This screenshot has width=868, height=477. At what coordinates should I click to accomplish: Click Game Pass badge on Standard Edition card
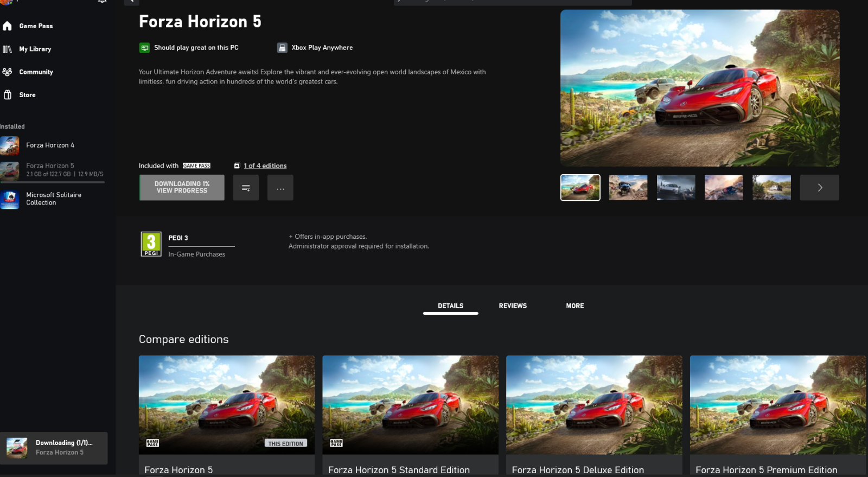pos(336,443)
